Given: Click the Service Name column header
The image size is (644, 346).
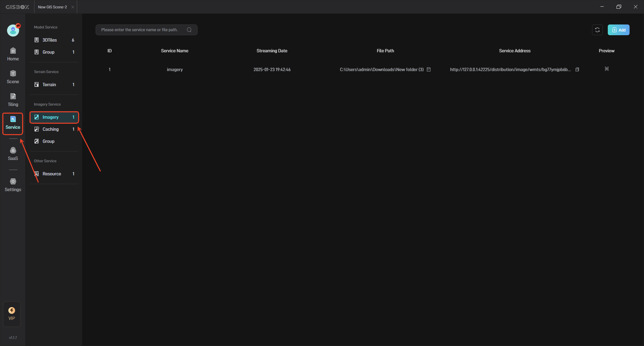Looking at the screenshot, I should point(174,51).
